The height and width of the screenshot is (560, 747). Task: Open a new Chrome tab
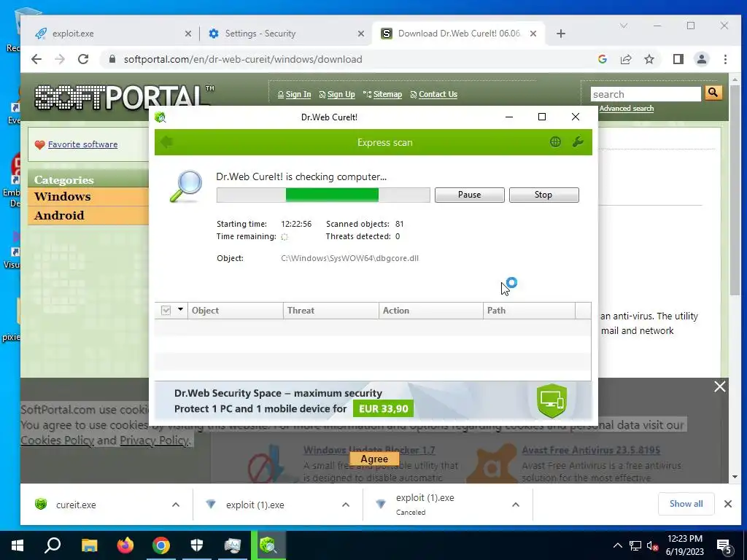click(x=561, y=34)
